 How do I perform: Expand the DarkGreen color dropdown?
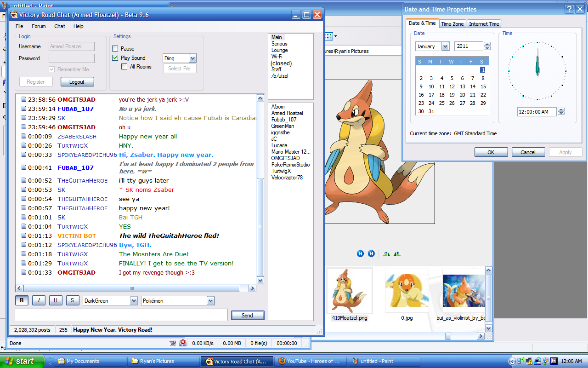coord(134,301)
